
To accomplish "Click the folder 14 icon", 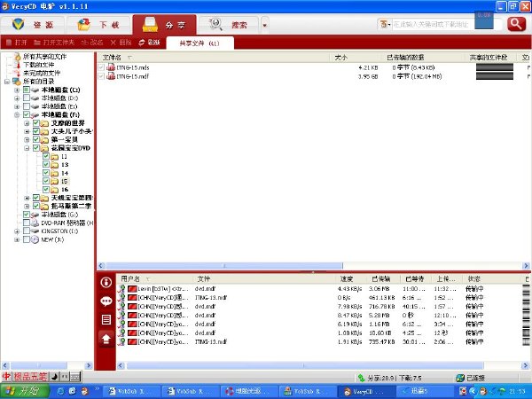I will click(55, 173).
